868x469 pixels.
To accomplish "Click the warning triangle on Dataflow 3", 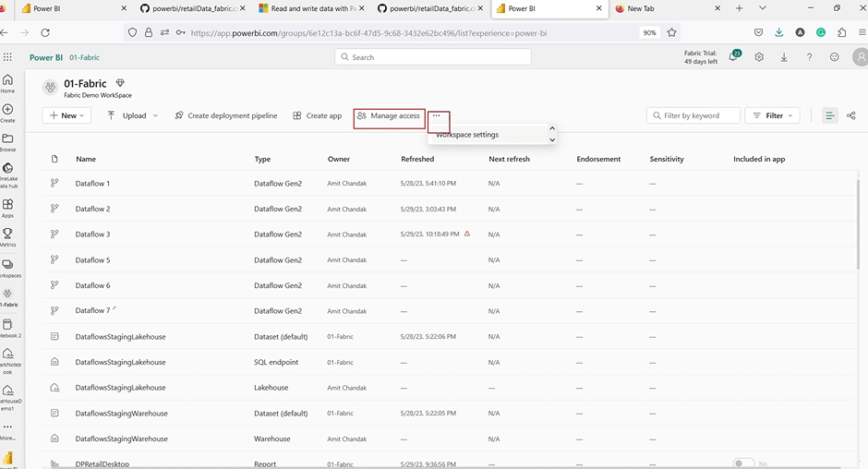I will pyautogui.click(x=467, y=234).
